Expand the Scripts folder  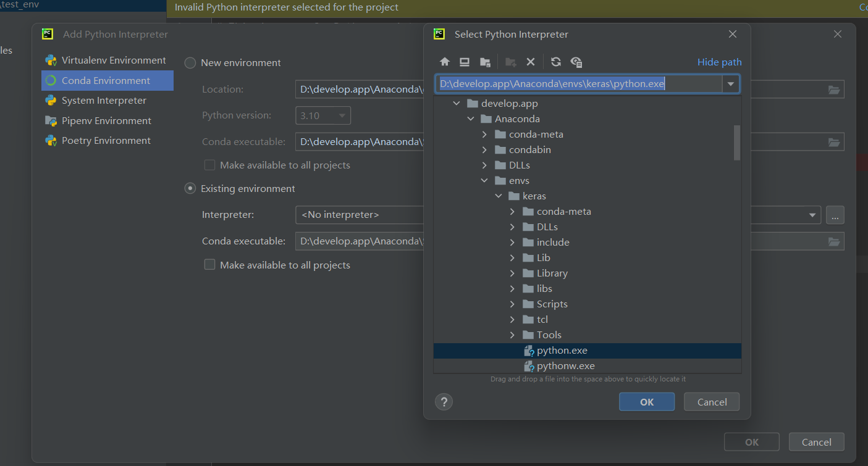(512, 304)
